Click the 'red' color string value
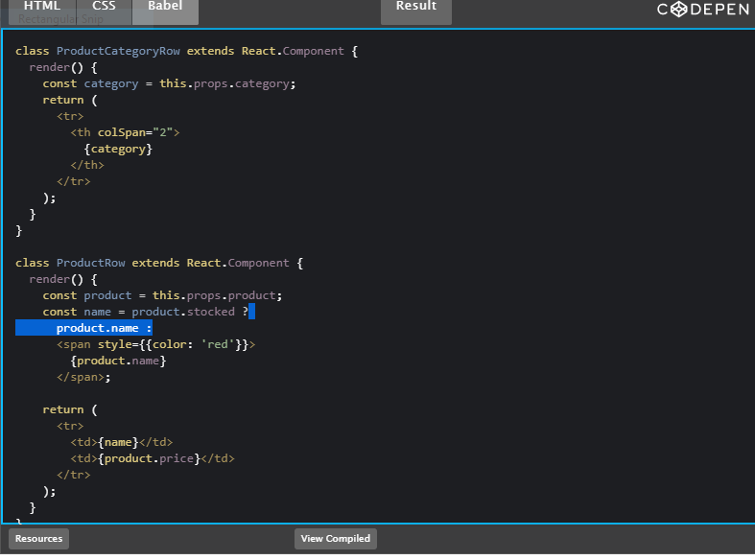755x560 pixels. click(217, 344)
